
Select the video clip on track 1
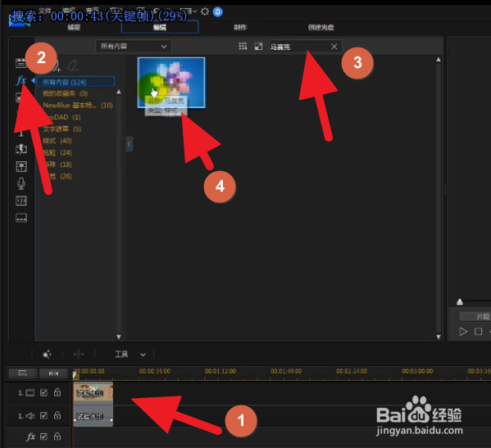93,393
